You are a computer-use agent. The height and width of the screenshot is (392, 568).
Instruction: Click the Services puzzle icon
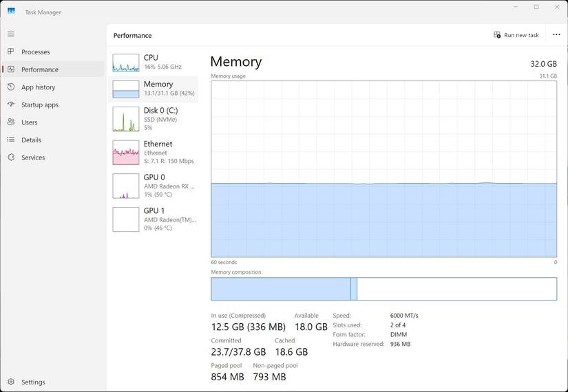coord(11,157)
